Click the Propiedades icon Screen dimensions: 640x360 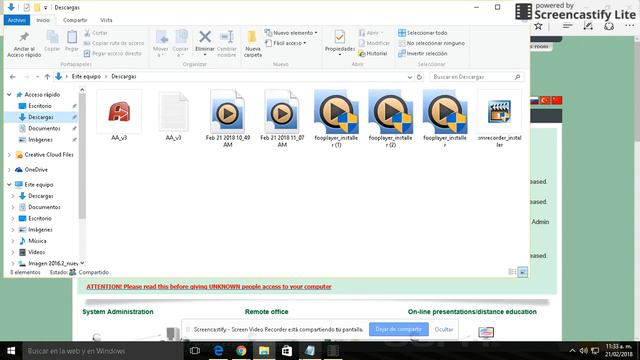point(340,38)
